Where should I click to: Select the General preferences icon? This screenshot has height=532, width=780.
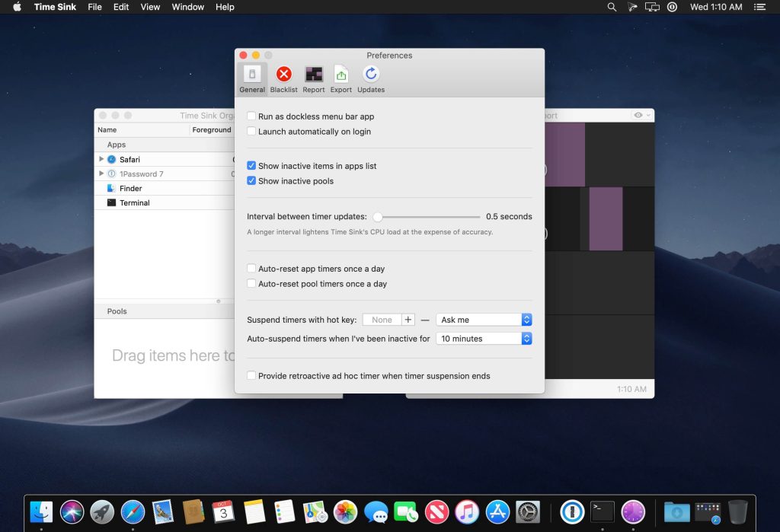point(252,78)
